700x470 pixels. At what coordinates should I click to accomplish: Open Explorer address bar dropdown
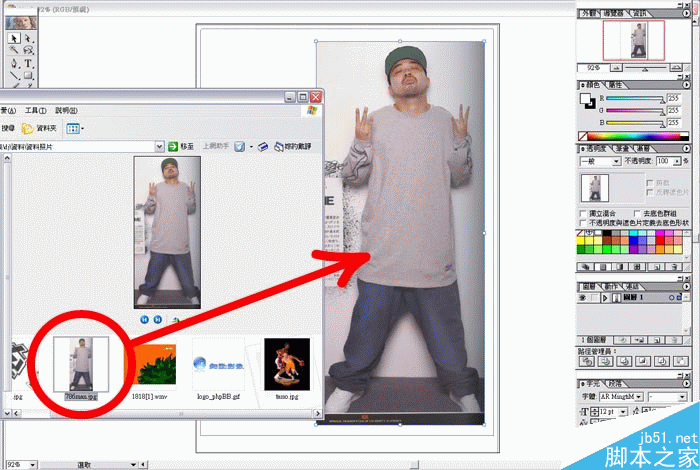(x=159, y=146)
